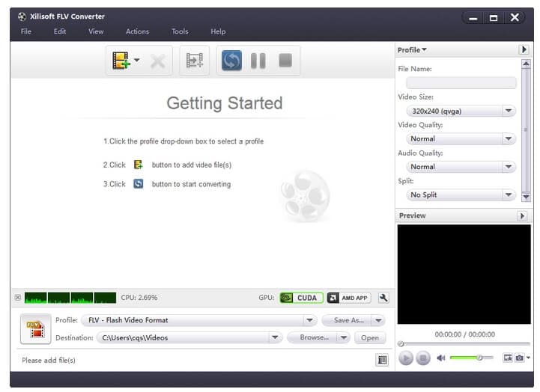Click the preview playback seek slider
Screen dimensions: 540x392
click(x=464, y=343)
